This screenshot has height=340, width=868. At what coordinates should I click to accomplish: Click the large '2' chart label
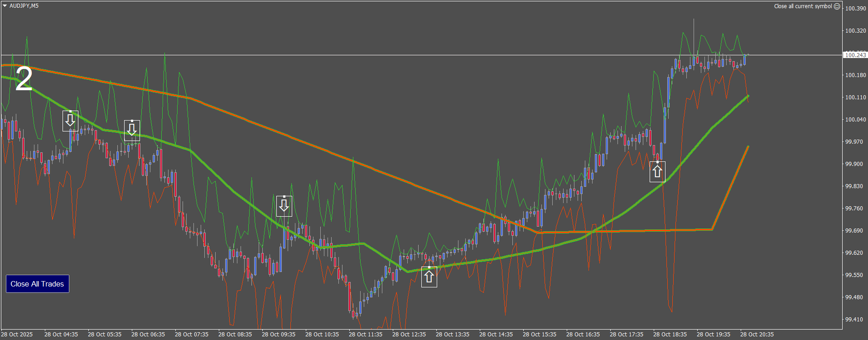click(24, 78)
